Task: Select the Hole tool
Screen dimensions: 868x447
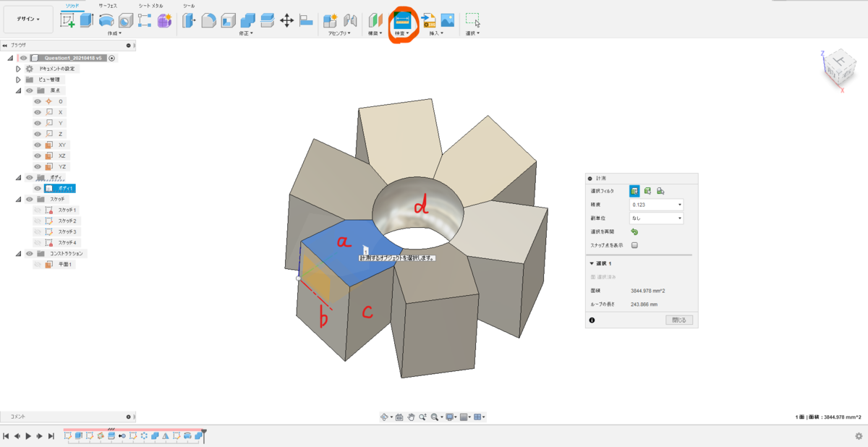Action: (x=125, y=21)
